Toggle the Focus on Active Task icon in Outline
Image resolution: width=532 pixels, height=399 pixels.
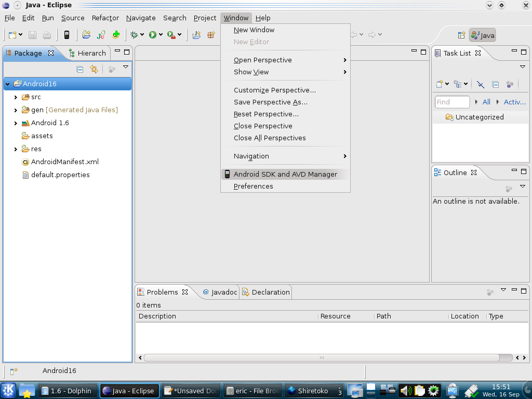pyautogui.click(x=509, y=188)
